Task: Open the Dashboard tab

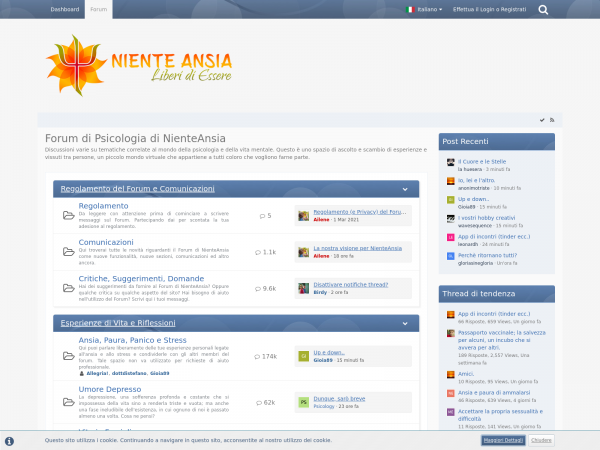Action: click(65, 9)
